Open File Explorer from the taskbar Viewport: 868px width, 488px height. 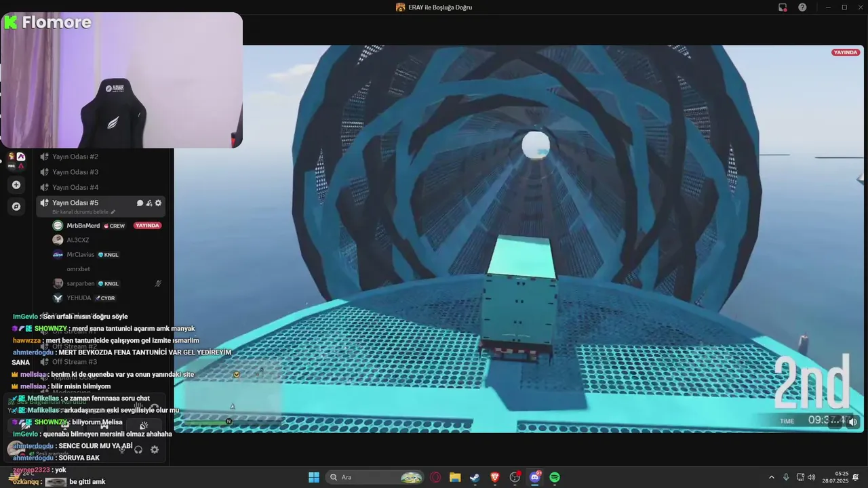pos(455,477)
